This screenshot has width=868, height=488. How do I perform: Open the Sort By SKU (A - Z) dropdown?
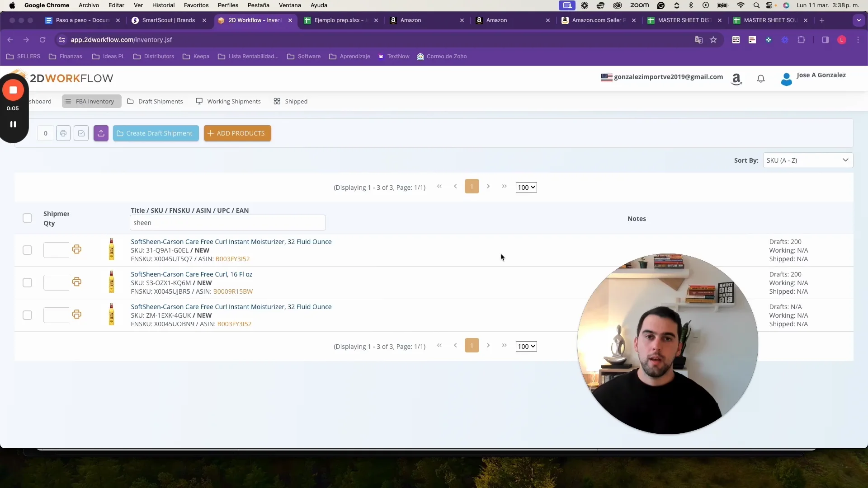pos(808,160)
